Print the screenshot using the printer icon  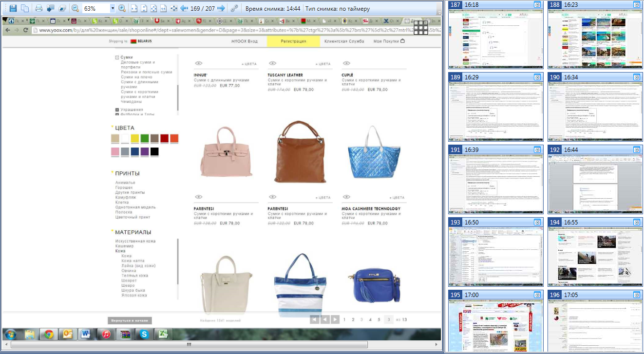pos(39,8)
